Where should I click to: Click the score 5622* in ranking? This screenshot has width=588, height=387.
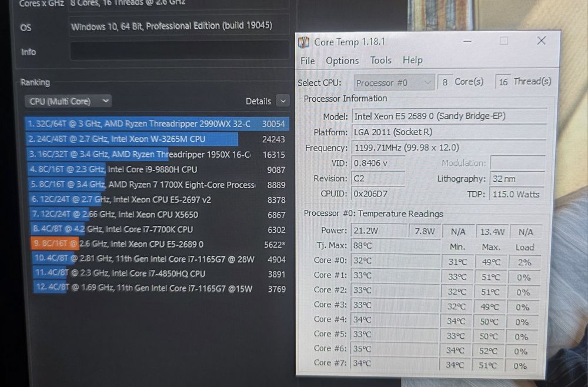click(275, 245)
